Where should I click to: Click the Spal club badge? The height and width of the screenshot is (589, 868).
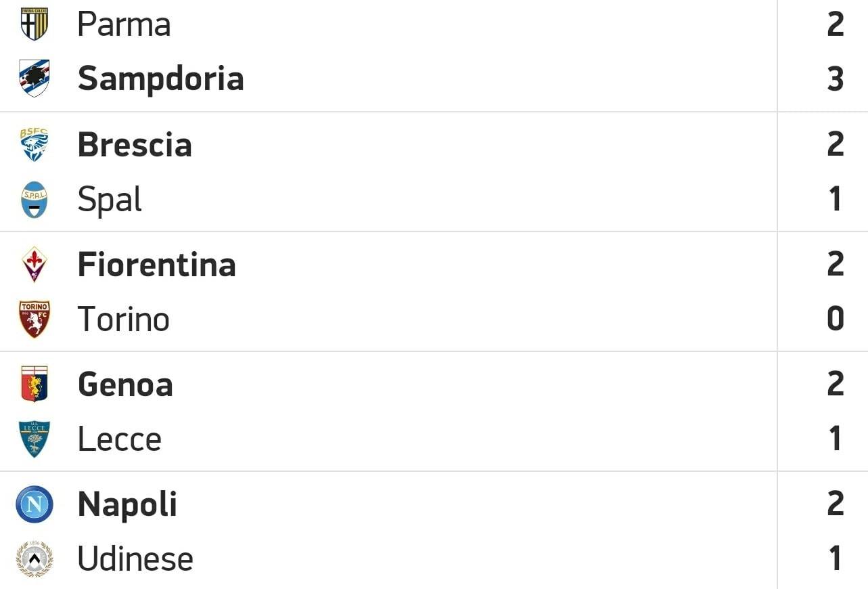pos(35,200)
